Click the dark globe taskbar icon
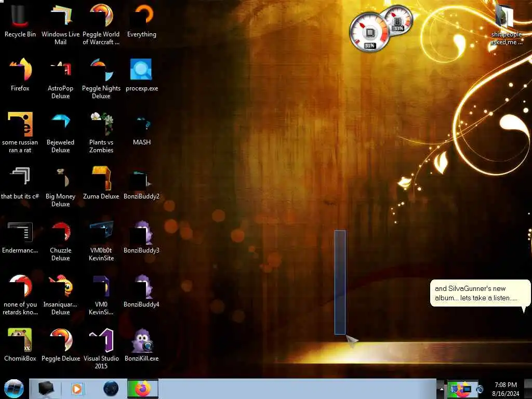 [111, 389]
